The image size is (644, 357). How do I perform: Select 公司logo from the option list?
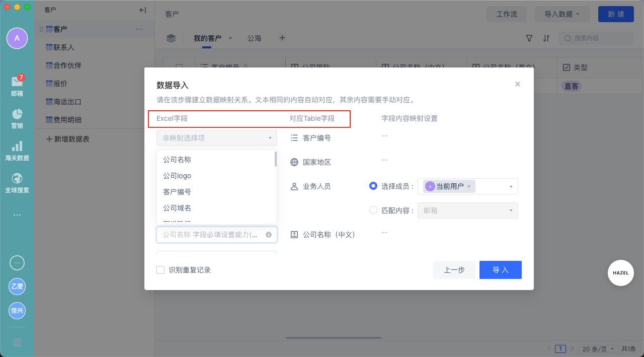click(x=177, y=176)
